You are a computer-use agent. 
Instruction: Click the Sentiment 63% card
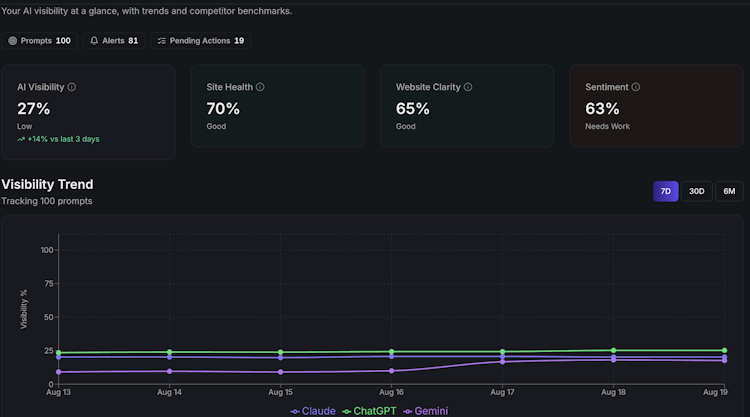656,106
